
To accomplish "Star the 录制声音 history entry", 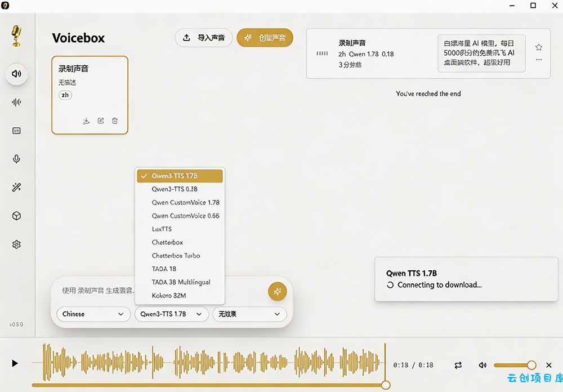I will [539, 47].
